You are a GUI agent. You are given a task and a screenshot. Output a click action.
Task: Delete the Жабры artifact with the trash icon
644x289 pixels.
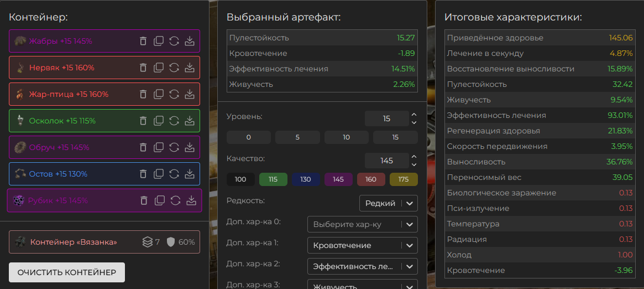[x=143, y=41]
